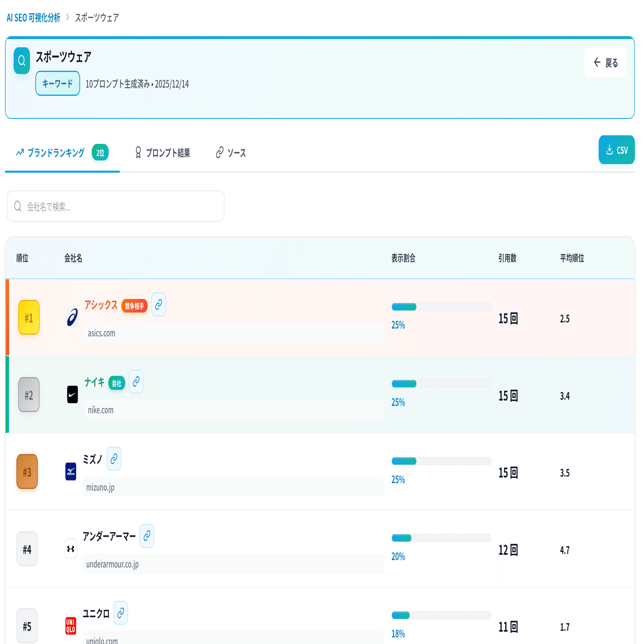644x644 pixels.
Task: Click the Nike swoosh logo
Action: click(72, 395)
